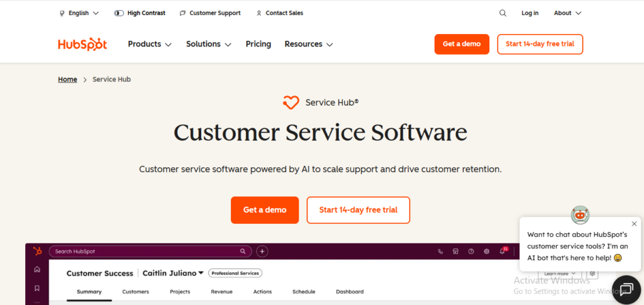This screenshot has width=644, height=305.
Task: Expand the About dropdown
Action: (x=568, y=13)
